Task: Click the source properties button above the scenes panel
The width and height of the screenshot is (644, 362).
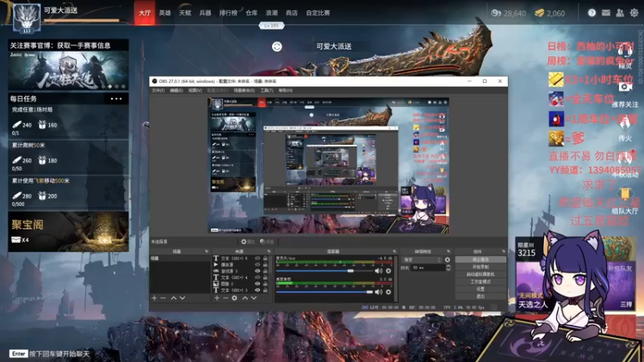Action: [x=248, y=242]
